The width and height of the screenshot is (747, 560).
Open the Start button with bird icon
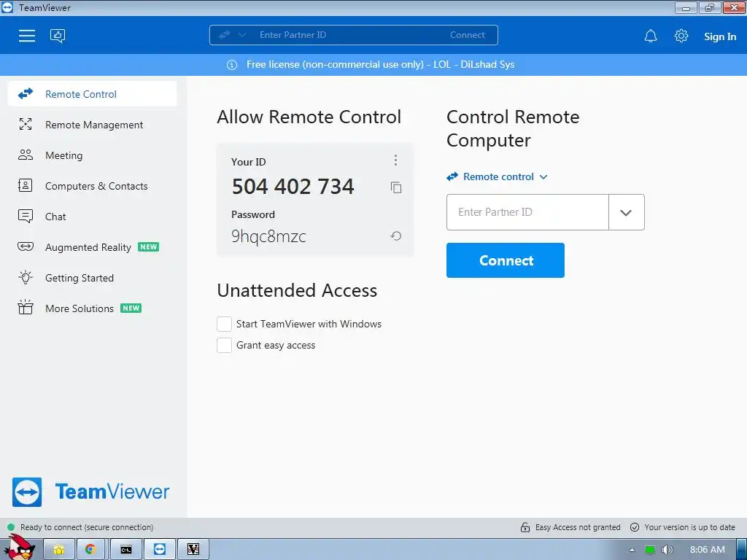coord(21,547)
